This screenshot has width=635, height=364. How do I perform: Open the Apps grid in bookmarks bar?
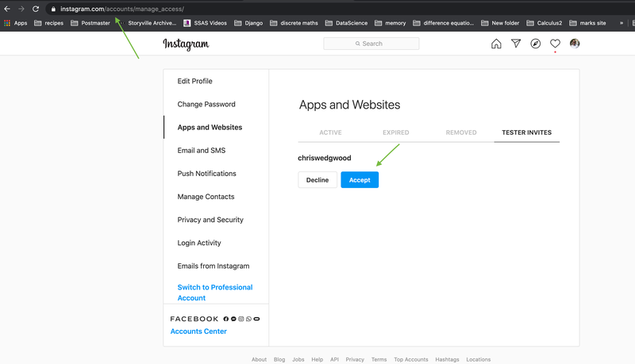(15, 23)
